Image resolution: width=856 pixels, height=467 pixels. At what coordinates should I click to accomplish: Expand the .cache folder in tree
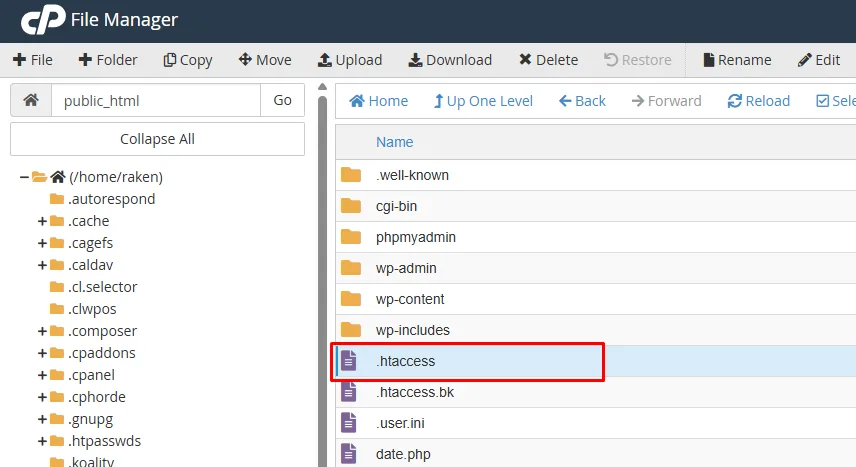click(x=42, y=221)
